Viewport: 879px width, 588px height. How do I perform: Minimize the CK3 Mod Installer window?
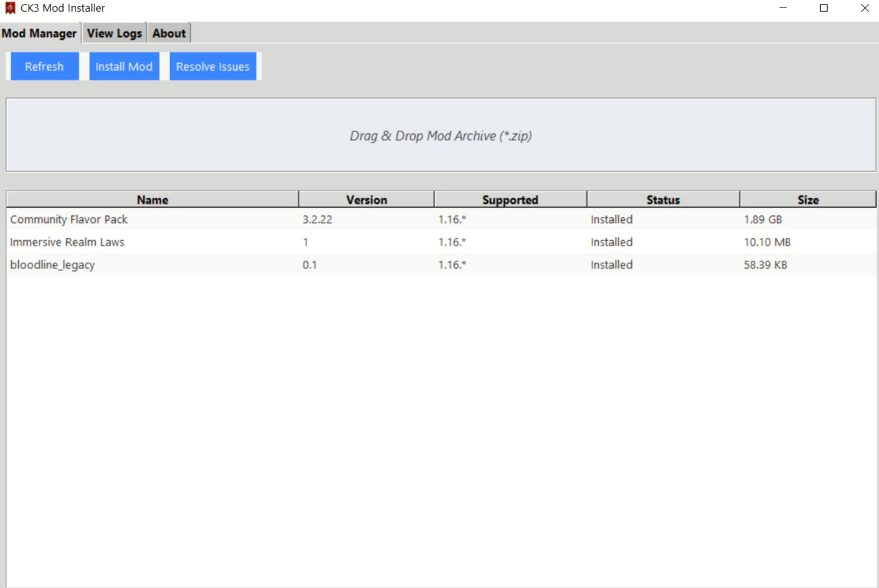point(783,8)
